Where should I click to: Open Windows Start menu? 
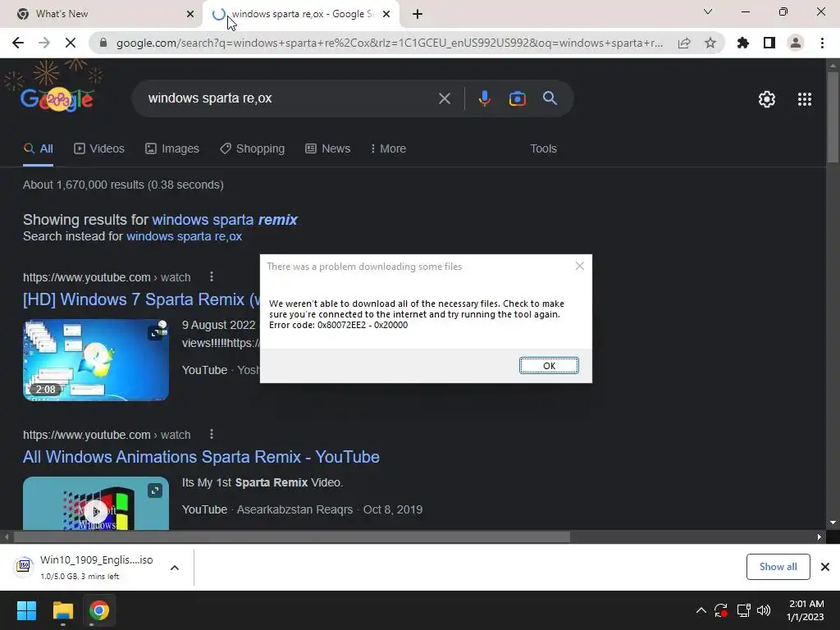tap(26, 610)
